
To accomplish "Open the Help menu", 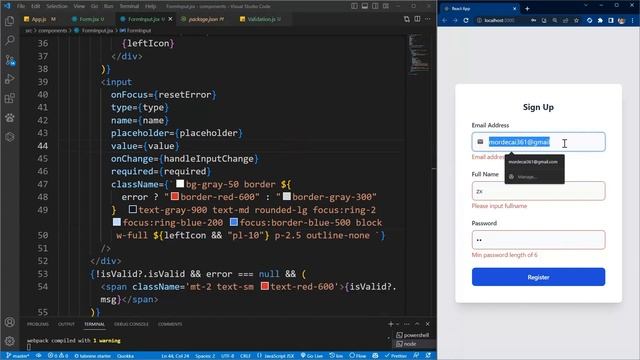I will 151,6.
